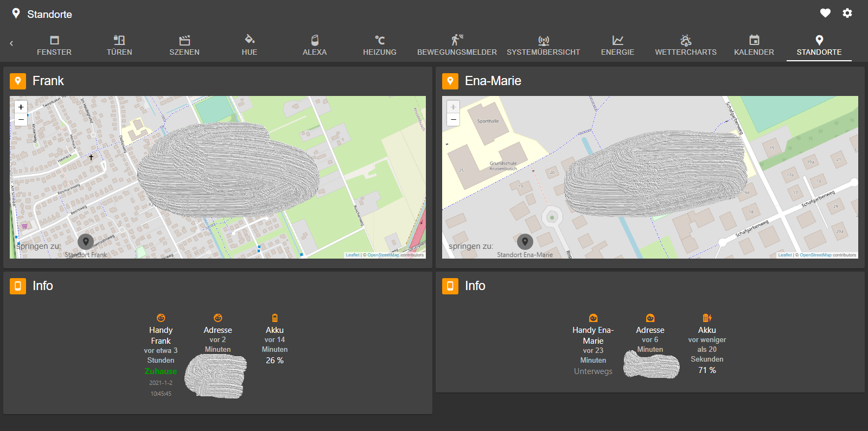Open the Fenster tab

click(x=54, y=46)
